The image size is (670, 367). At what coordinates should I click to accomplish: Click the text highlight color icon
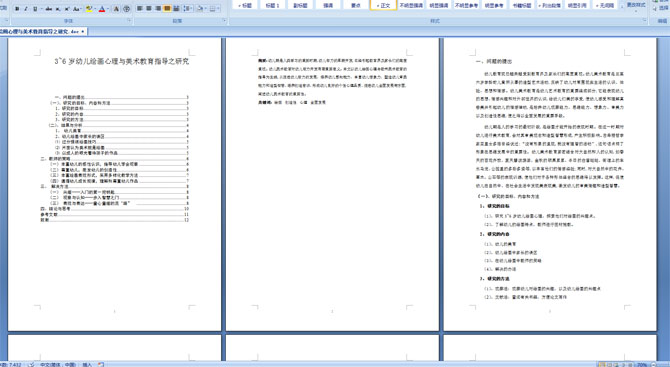(x=89, y=9)
